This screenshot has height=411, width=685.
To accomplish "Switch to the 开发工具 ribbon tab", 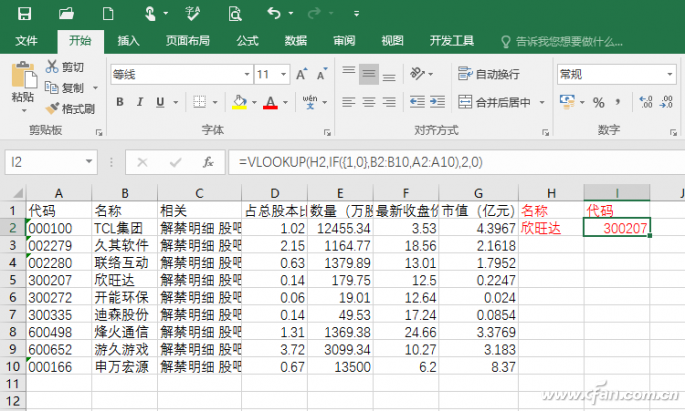I will coord(452,41).
